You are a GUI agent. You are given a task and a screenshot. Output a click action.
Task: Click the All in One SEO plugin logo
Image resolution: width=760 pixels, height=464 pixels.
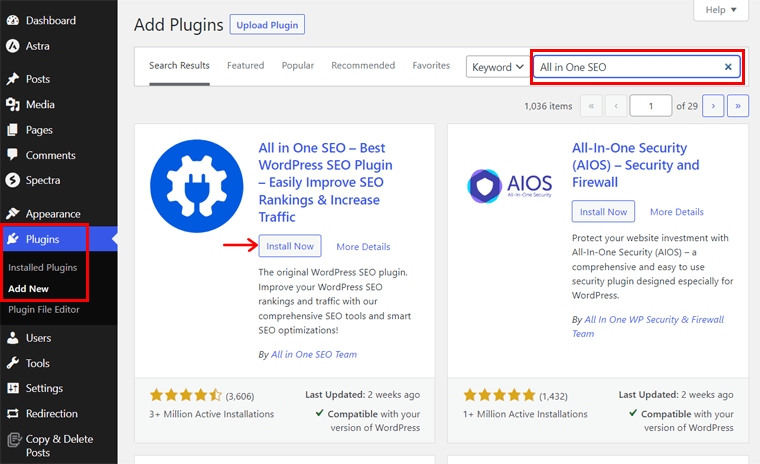[x=197, y=186]
